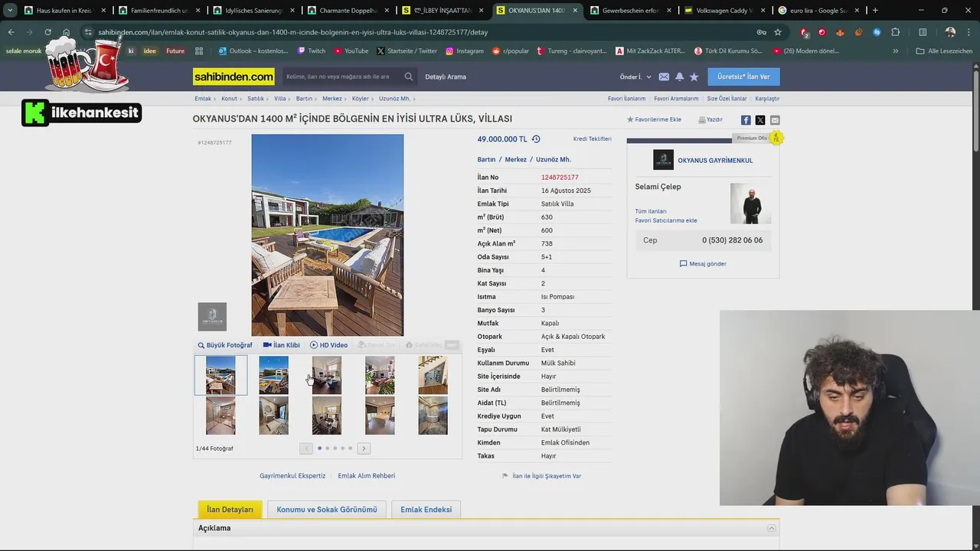Viewport: 980px width, 551px height.
Task: Expand hidden bookmarks chevron
Action: point(895,51)
